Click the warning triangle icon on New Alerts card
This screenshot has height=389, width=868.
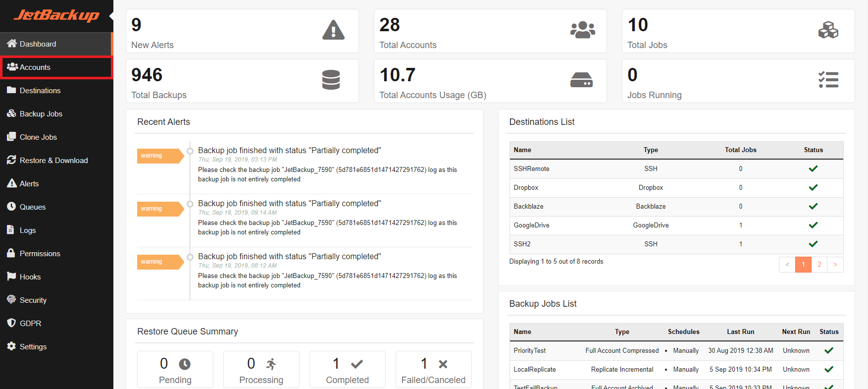pyautogui.click(x=333, y=30)
